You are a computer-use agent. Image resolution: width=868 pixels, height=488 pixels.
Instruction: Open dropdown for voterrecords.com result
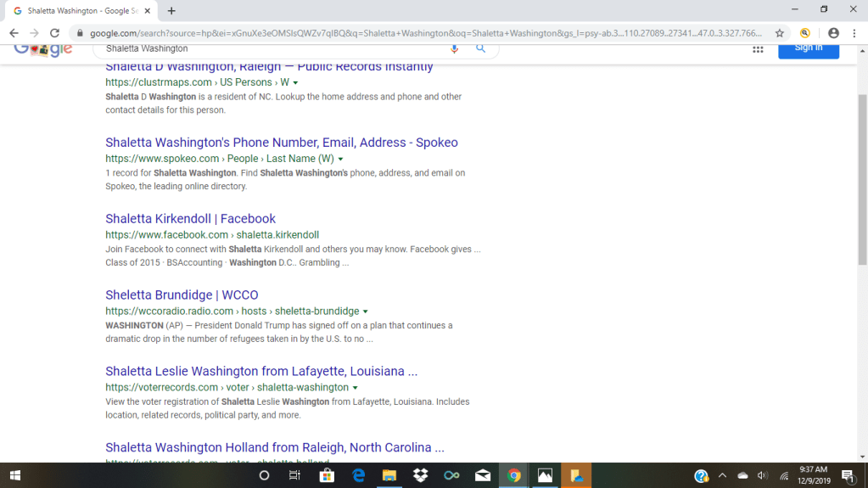(x=355, y=389)
